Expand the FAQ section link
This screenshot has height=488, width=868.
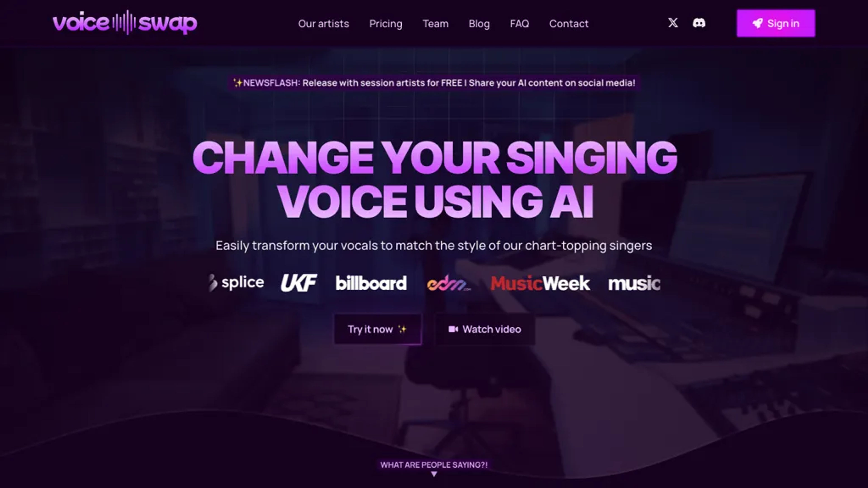coord(519,23)
